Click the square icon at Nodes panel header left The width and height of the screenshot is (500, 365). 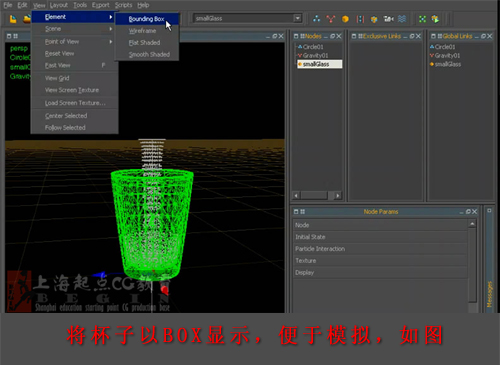pyautogui.click(x=296, y=36)
